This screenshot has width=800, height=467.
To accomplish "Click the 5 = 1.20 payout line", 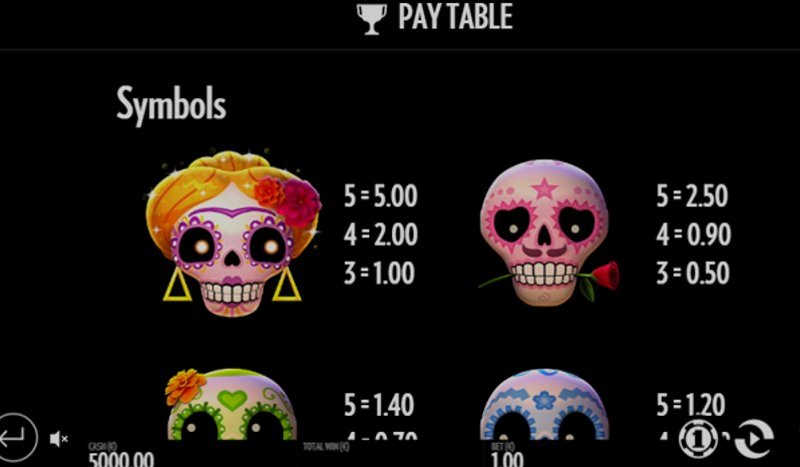I will coord(691,405).
